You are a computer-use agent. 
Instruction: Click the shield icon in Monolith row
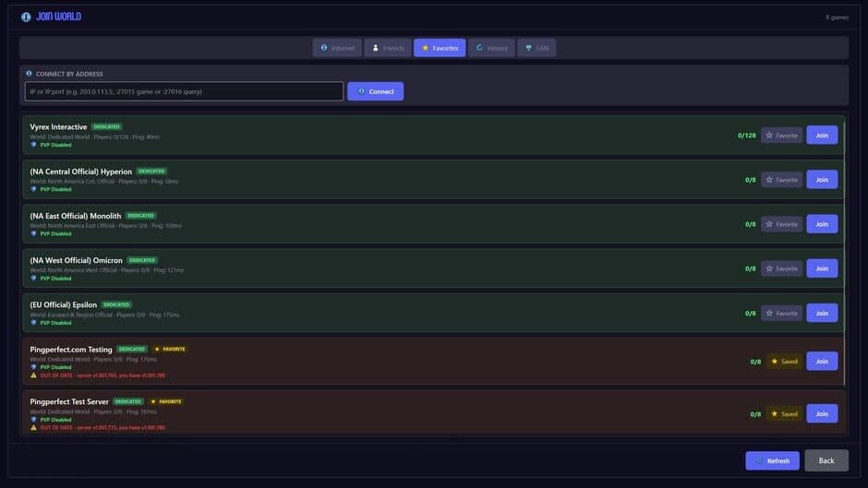[x=34, y=233]
